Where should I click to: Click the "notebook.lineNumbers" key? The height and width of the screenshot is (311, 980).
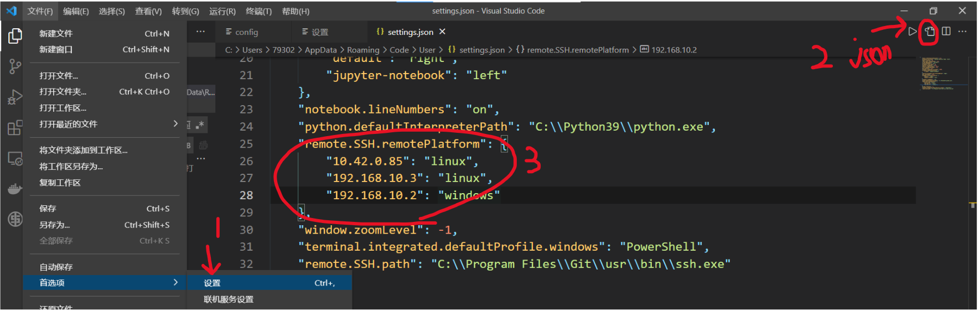[x=375, y=110]
